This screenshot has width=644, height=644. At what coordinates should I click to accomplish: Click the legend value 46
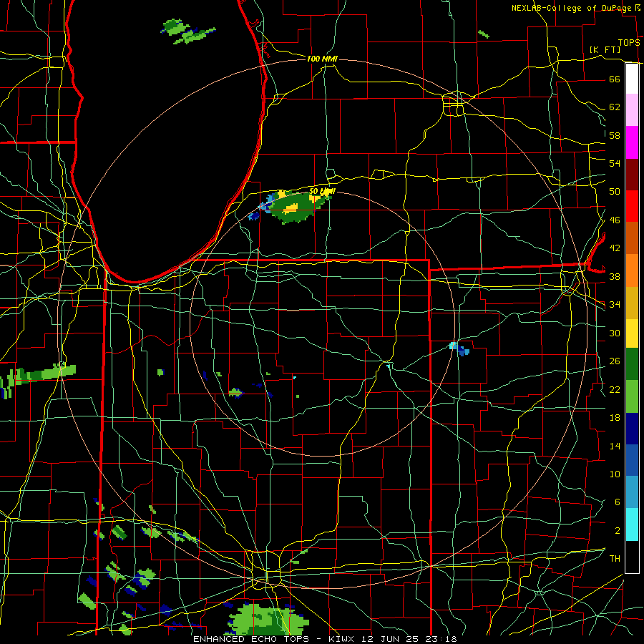615,220
